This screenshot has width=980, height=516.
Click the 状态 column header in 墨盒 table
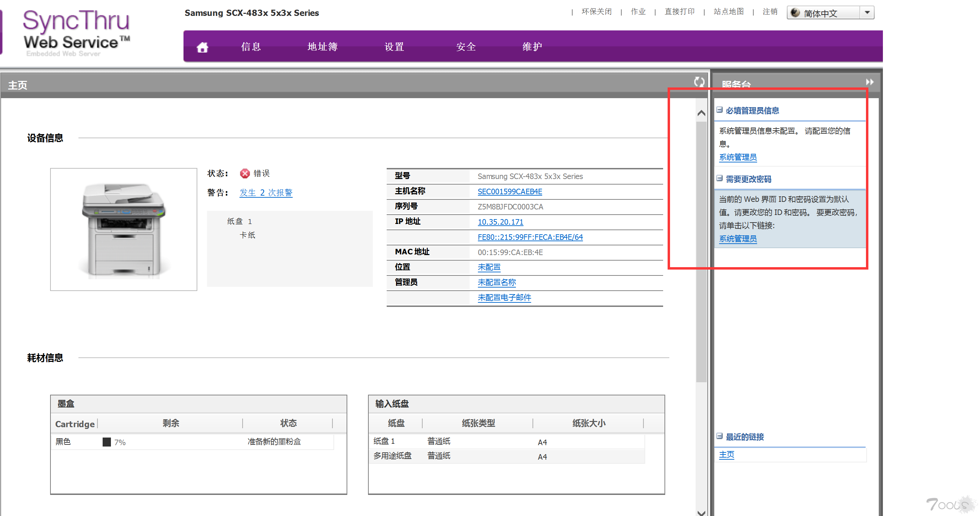point(288,423)
